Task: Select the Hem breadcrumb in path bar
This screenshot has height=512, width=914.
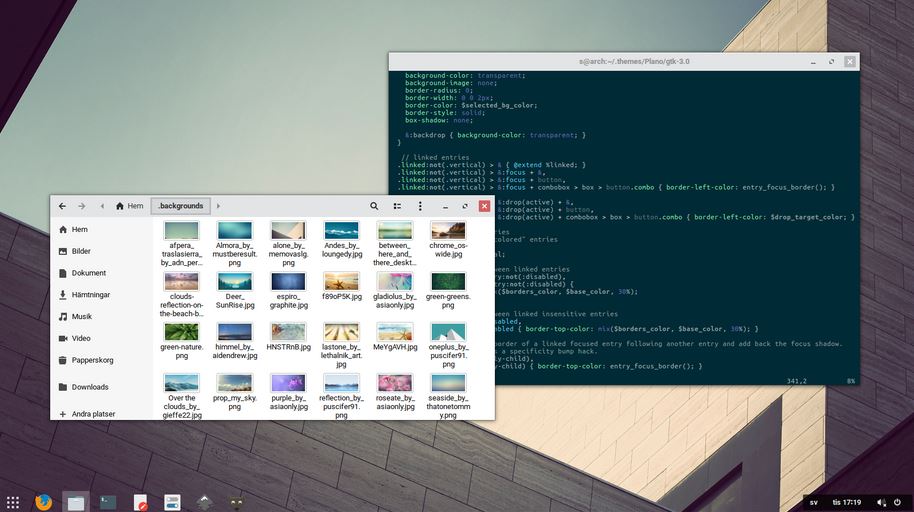Action: [129, 206]
